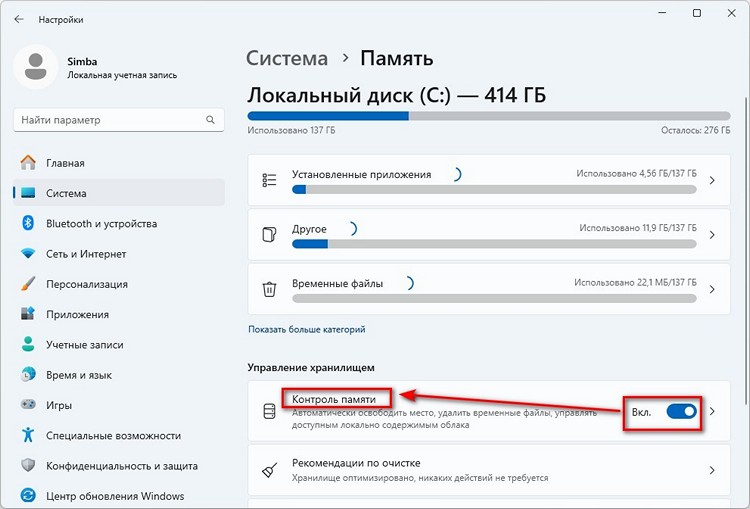Turn off the Контроль памяти toggle
Viewport: 750px width, 509px height.
(682, 411)
